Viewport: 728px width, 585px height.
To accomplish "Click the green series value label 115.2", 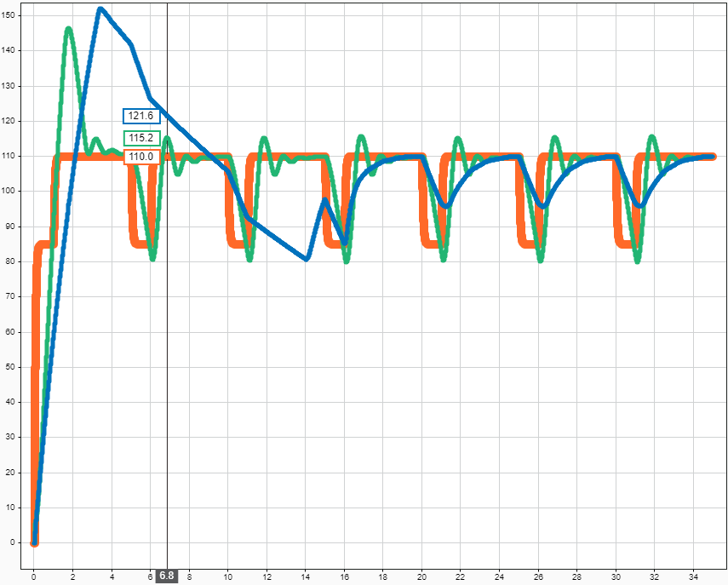I will (x=141, y=138).
